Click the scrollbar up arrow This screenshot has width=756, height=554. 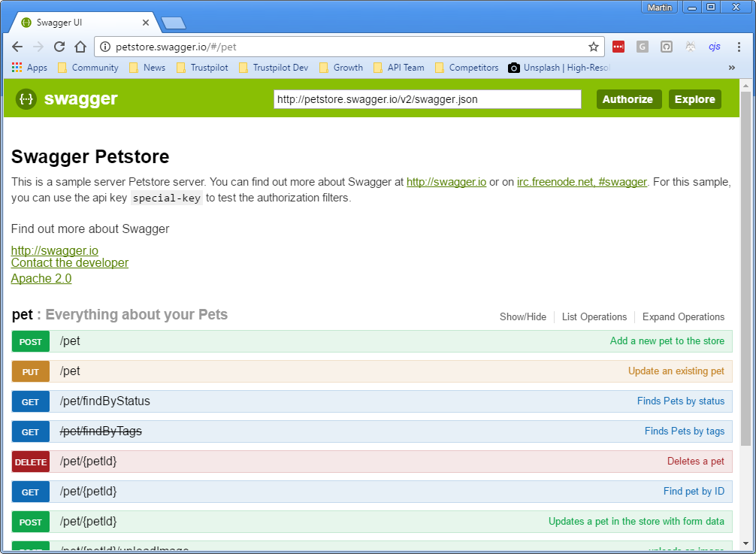coord(745,86)
